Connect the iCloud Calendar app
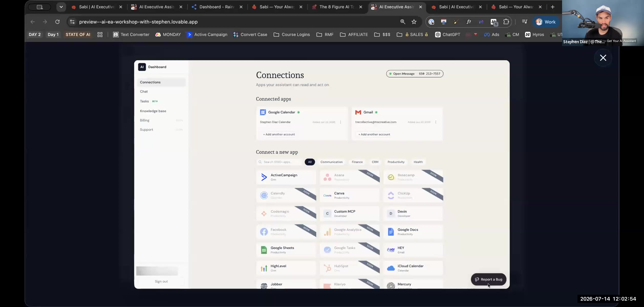Viewport: 644px width, 307px height. [x=413, y=268]
